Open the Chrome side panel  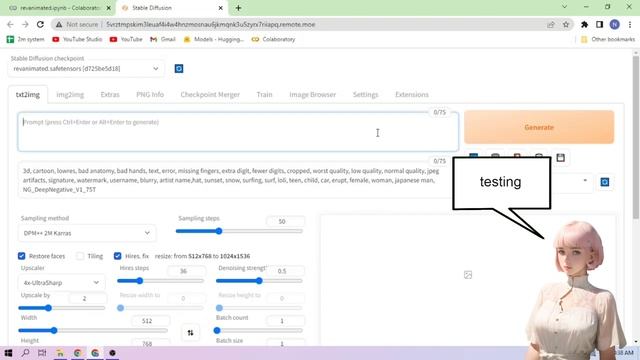(x=599, y=24)
